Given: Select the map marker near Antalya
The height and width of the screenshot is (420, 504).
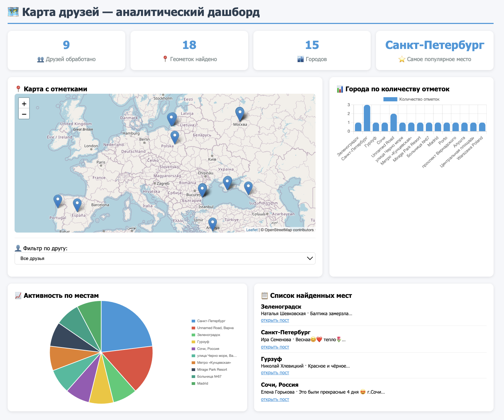Looking at the screenshot, I should 212,224.
